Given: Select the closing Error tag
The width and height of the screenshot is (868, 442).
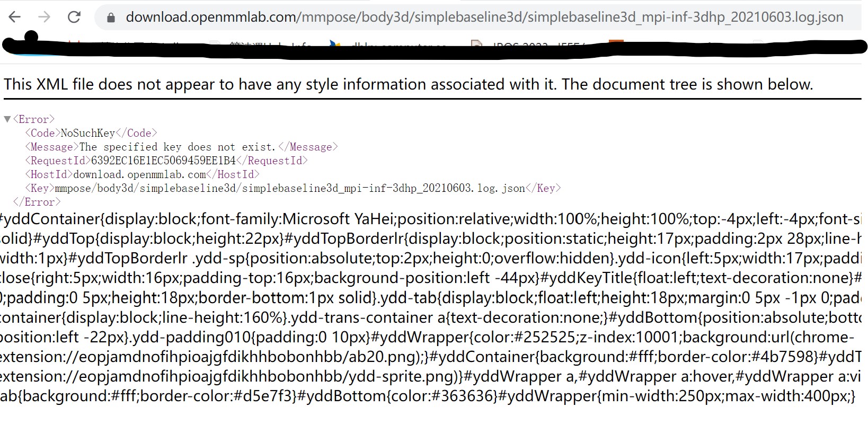Looking at the screenshot, I should (37, 202).
